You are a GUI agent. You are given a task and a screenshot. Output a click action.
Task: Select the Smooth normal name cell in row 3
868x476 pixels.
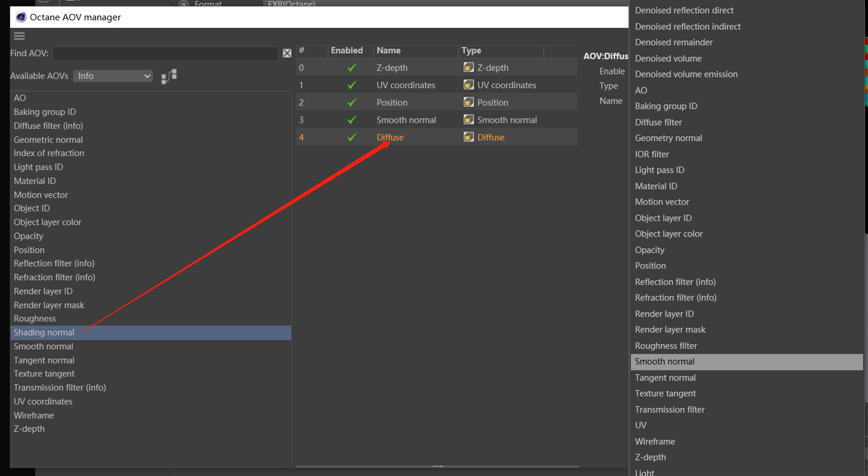coord(406,120)
